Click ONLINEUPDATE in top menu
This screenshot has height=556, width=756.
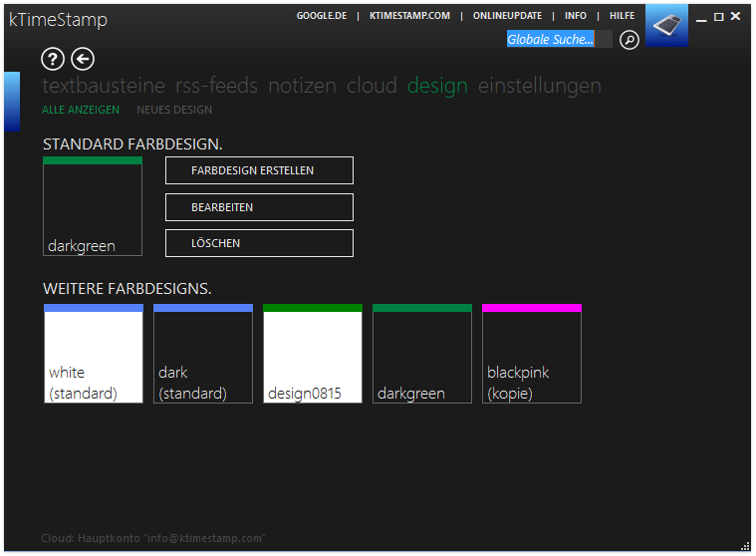(x=507, y=16)
